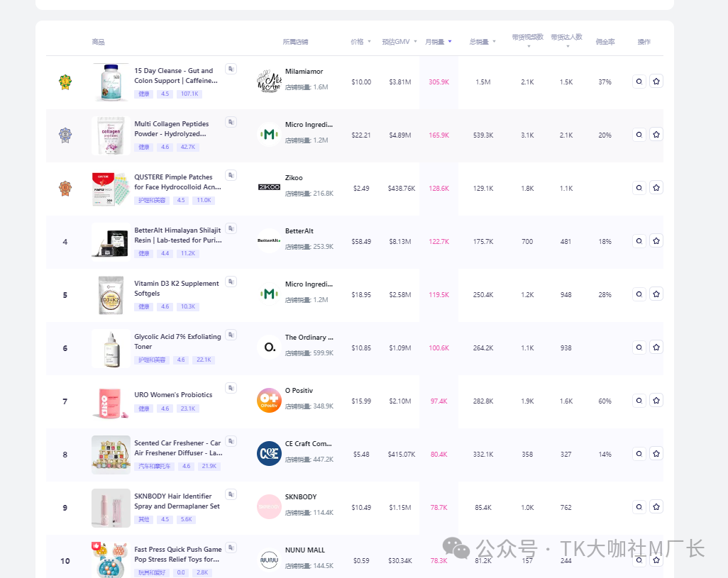
Task: Click the translate icon next to Glycolic Acid Toner
Action: [231, 335]
